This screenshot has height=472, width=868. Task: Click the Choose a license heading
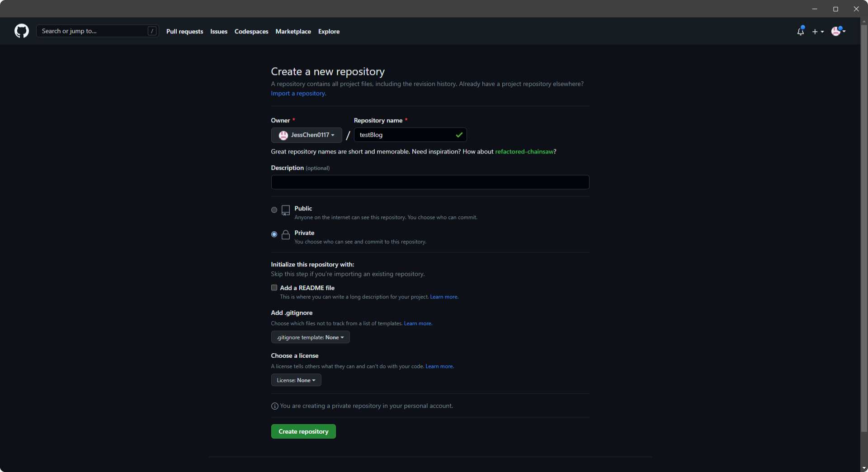coord(295,356)
